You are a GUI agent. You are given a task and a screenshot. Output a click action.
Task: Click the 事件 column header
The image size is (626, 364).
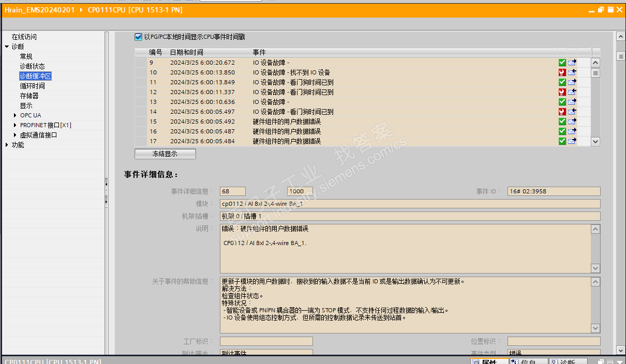coord(404,53)
